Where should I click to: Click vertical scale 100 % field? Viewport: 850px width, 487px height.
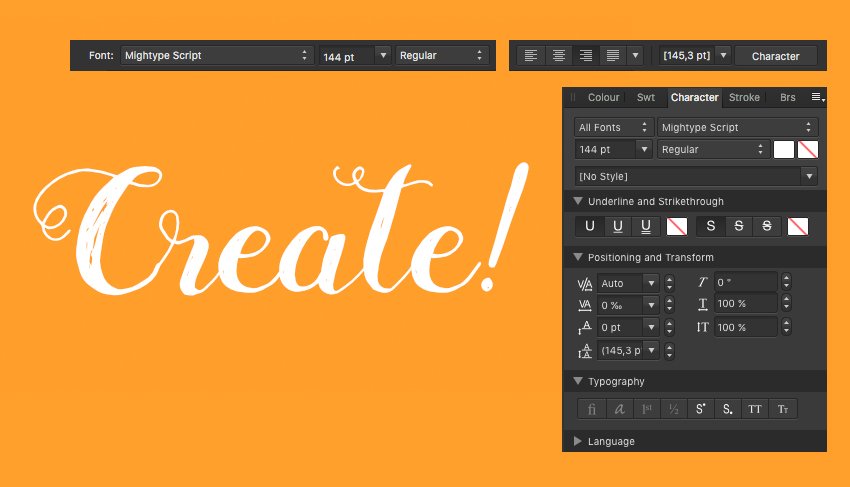pyautogui.click(x=745, y=327)
